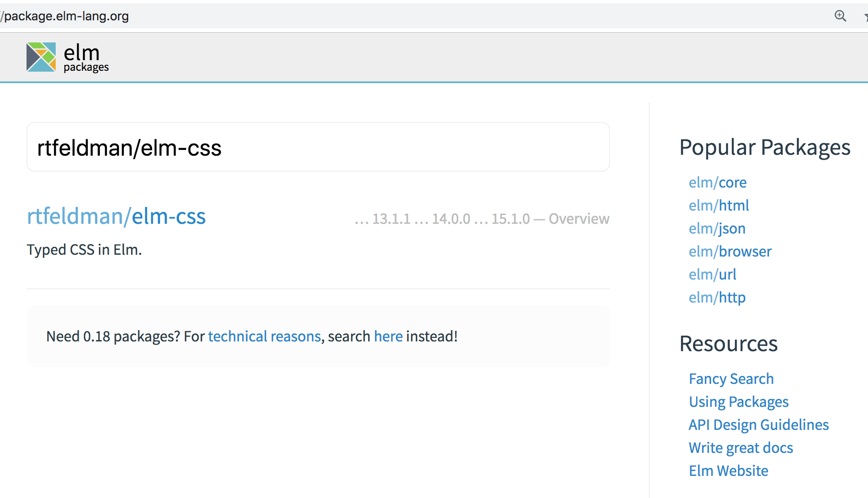Open elm/core popular package
The image size is (868, 498).
pos(717,183)
